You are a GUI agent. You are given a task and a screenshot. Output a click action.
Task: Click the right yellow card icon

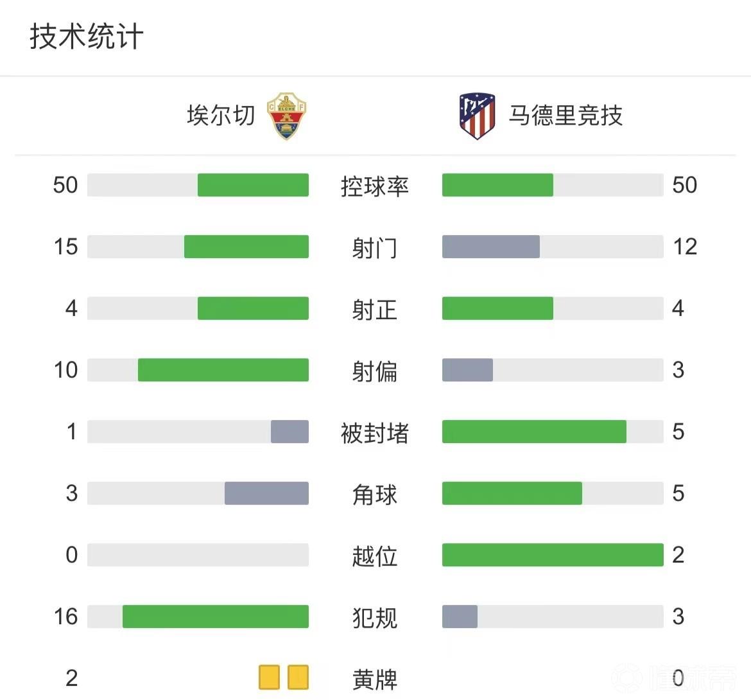(298, 677)
